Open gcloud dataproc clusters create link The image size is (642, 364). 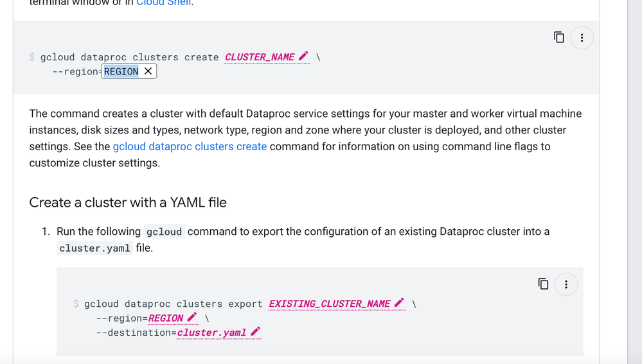click(x=190, y=146)
